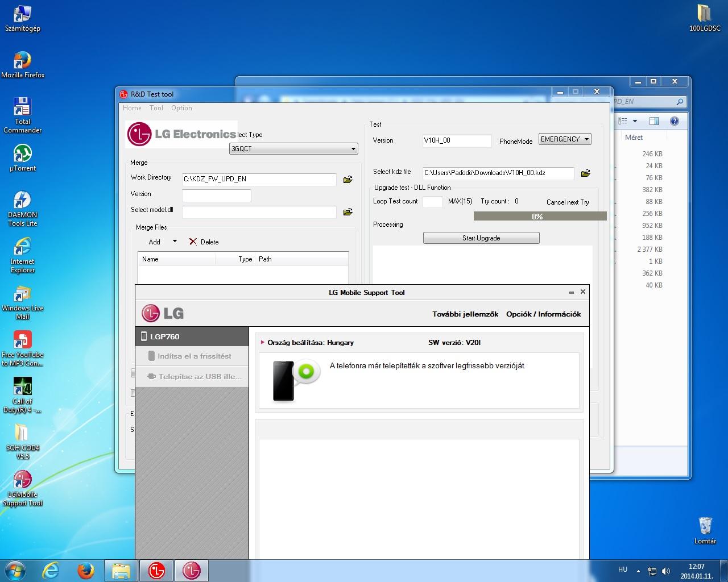Image resolution: width=728 pixels, height=582 pixels.
Task: Click Explorer's help question mark icon
Action: tap(675, 121)
